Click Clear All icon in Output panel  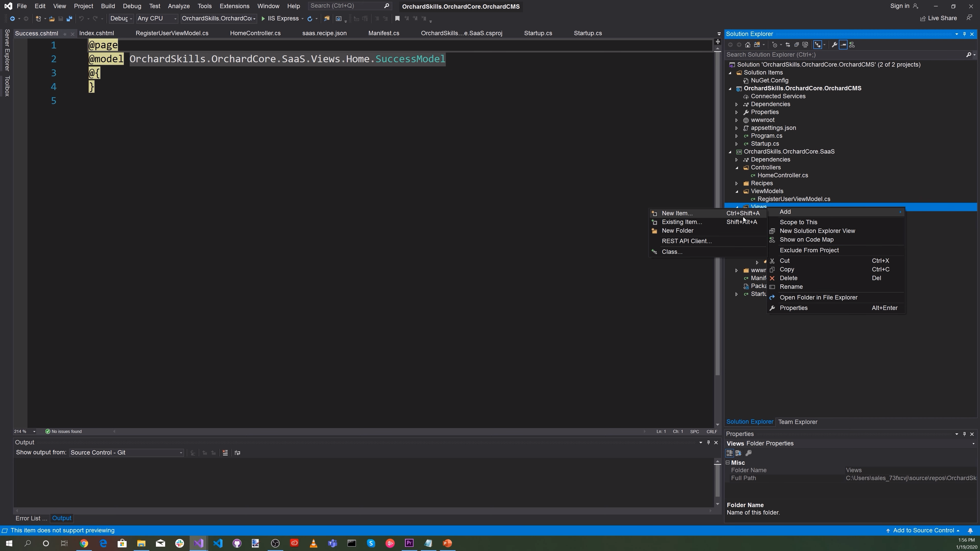pos(225,453)
